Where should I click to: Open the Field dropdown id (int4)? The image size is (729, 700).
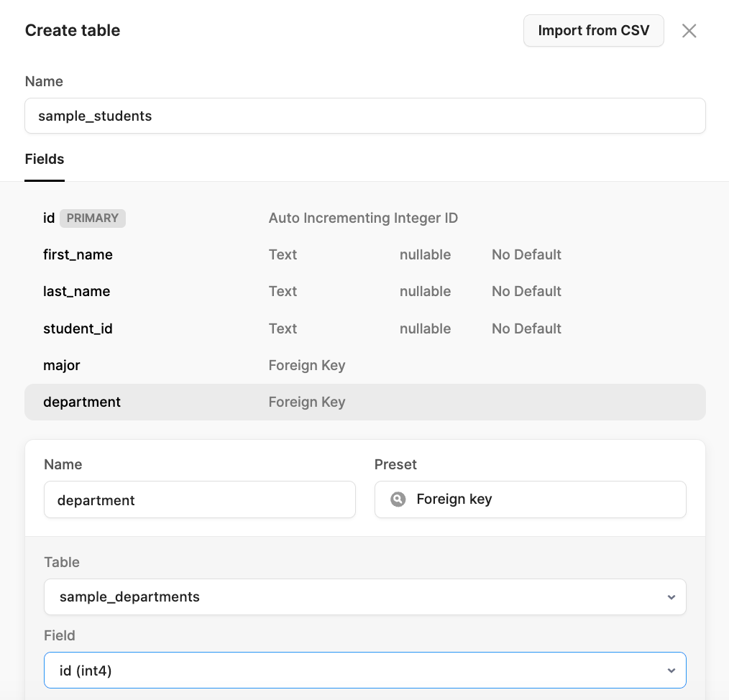365,671
